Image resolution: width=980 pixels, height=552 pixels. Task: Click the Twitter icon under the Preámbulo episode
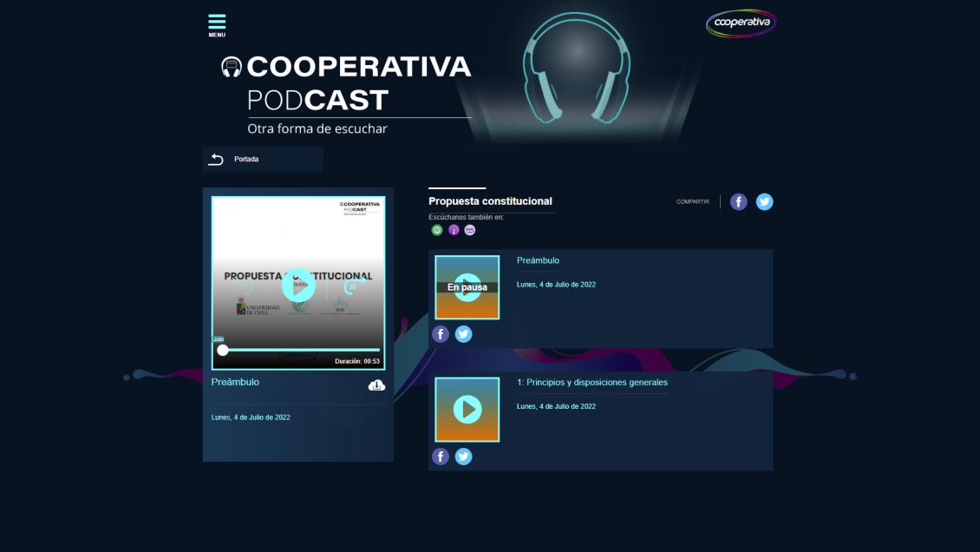463,333
